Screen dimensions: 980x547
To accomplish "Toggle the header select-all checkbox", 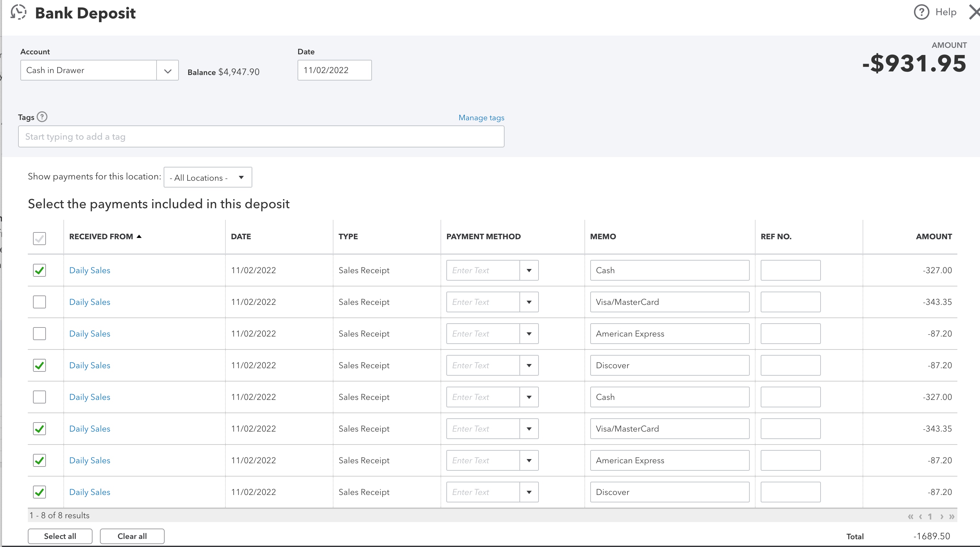I will [x=39, y=239].
